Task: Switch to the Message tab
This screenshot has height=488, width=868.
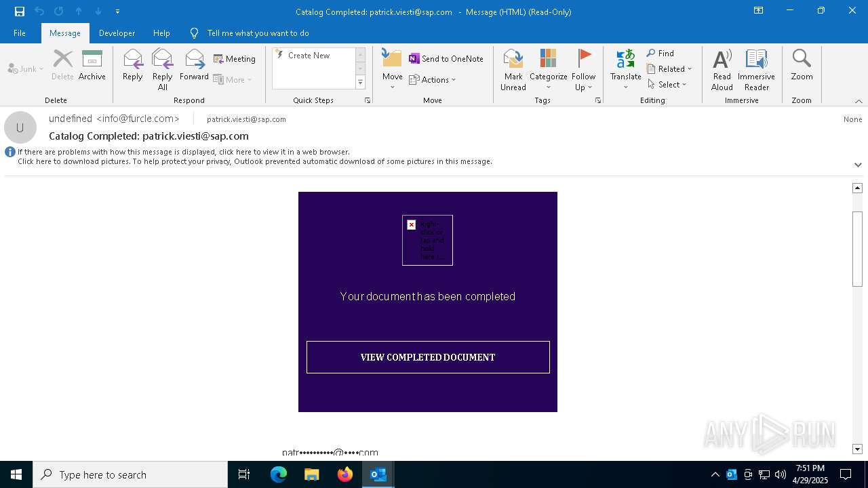Action: (x=65, y=33)
